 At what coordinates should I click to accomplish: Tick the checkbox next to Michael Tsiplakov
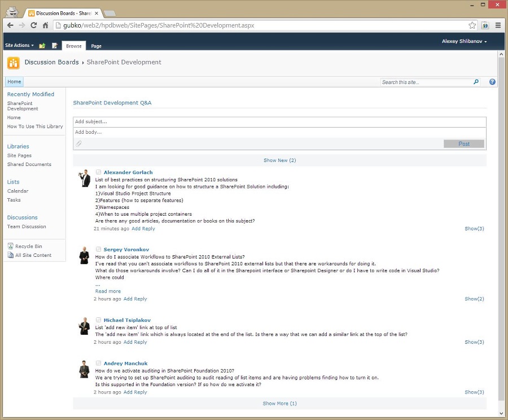[x=98, y=320]
